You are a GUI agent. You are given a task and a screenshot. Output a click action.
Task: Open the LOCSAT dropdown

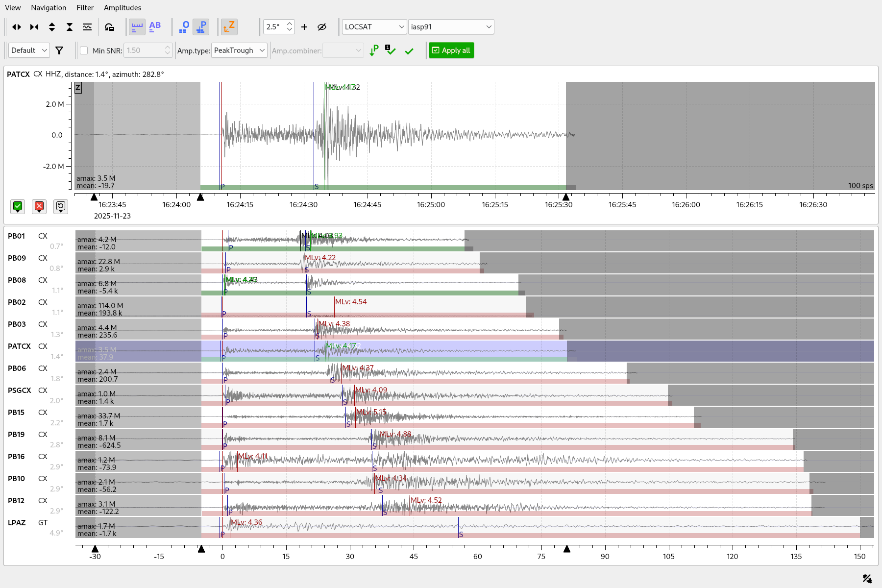pyautogui.click(x=374, y=27)
